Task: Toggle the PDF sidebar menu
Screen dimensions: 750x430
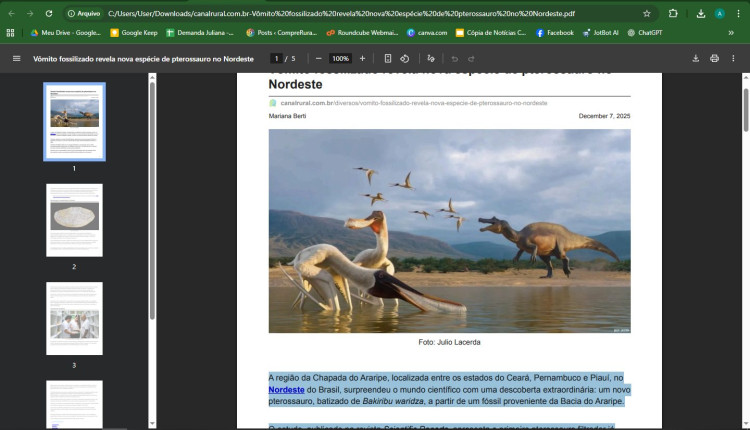Action: click(x=16, y=59)
